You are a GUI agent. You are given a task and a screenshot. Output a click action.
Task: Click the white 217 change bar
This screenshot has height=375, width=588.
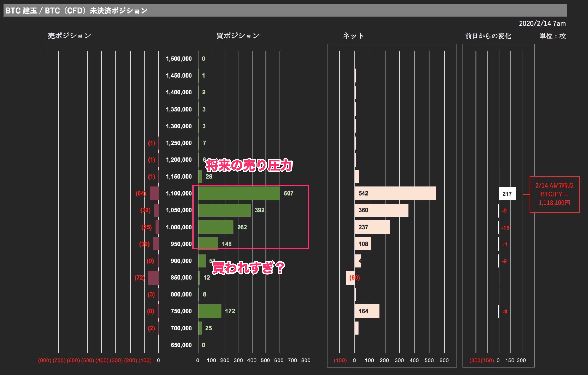click(507, 194)
